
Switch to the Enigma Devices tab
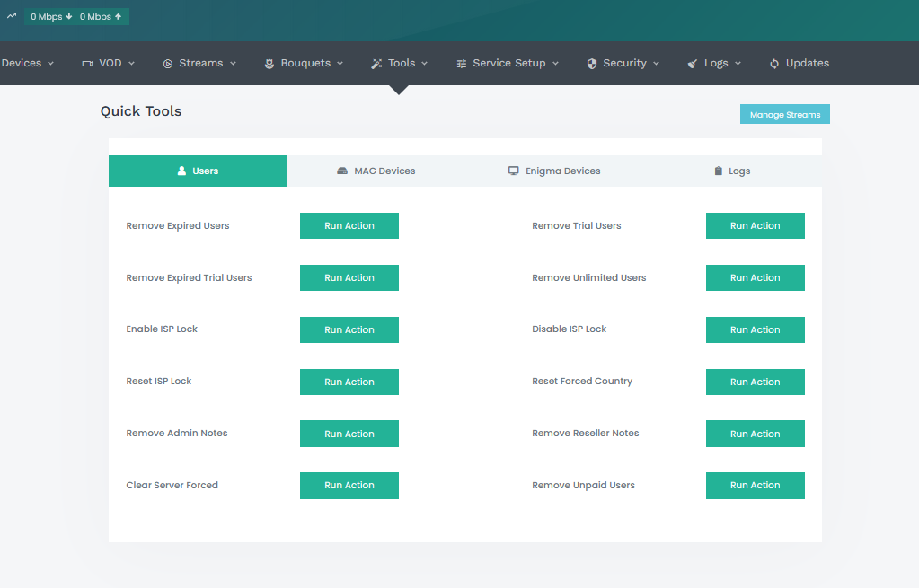pos(554,171)
